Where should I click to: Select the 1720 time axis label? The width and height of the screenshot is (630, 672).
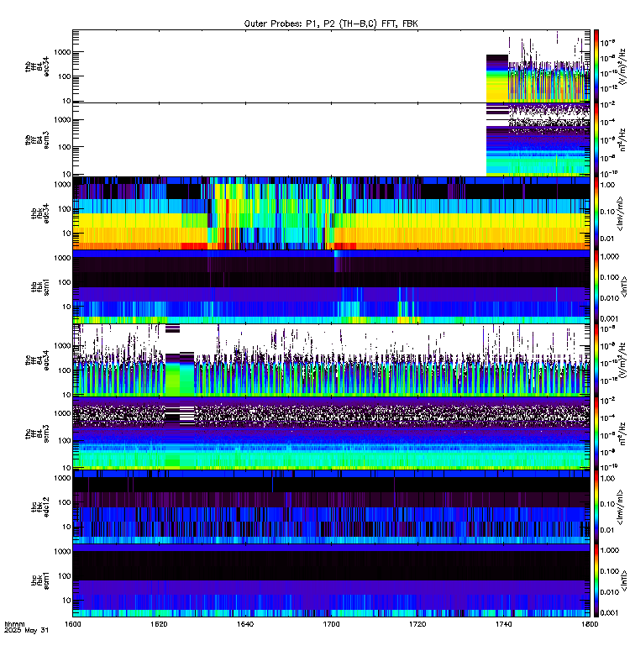tap(417, 624)
